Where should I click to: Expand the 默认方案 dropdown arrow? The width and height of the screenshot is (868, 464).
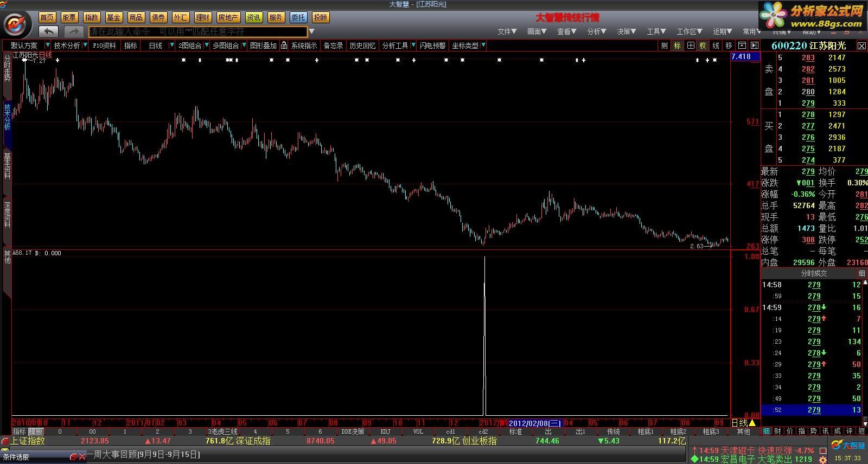coord(48,46)
